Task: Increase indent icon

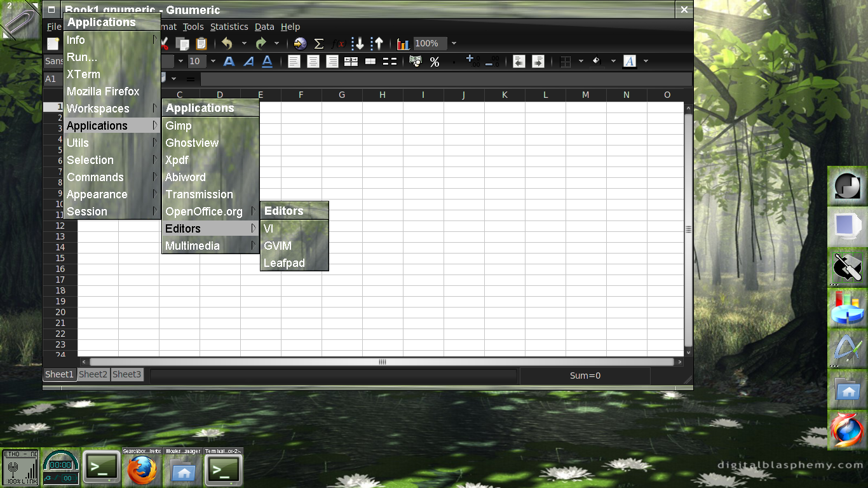Action: coord(538,62)
